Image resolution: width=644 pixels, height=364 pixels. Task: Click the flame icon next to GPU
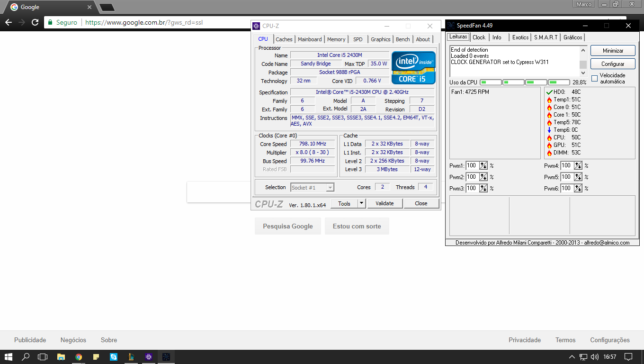(x=549, y=145)
